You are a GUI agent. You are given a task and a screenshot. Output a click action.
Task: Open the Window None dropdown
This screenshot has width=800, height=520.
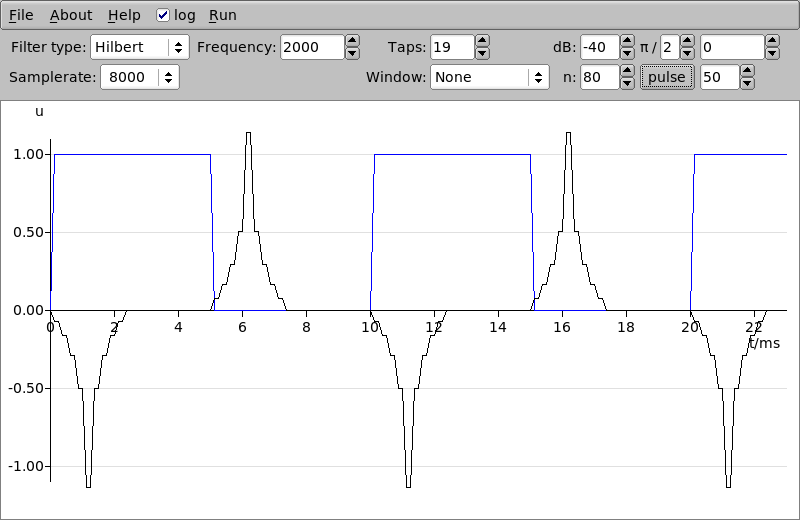pos(490,77)
